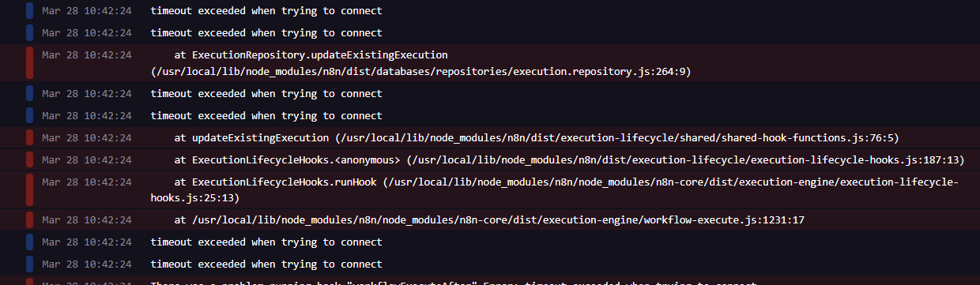Image resolution: width=980 pixels, height=285 pixels.
Task: Click red level marker of workflow-execute.js:1231:17 line
Action: 29,219
